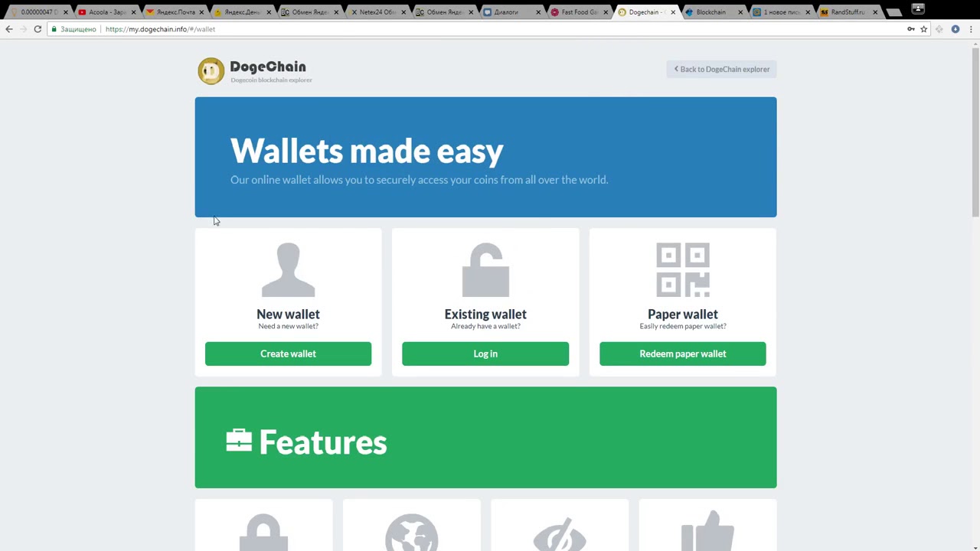Close the Fast Food tab
The image size is (980, 551).
click(x=606, y=12)
